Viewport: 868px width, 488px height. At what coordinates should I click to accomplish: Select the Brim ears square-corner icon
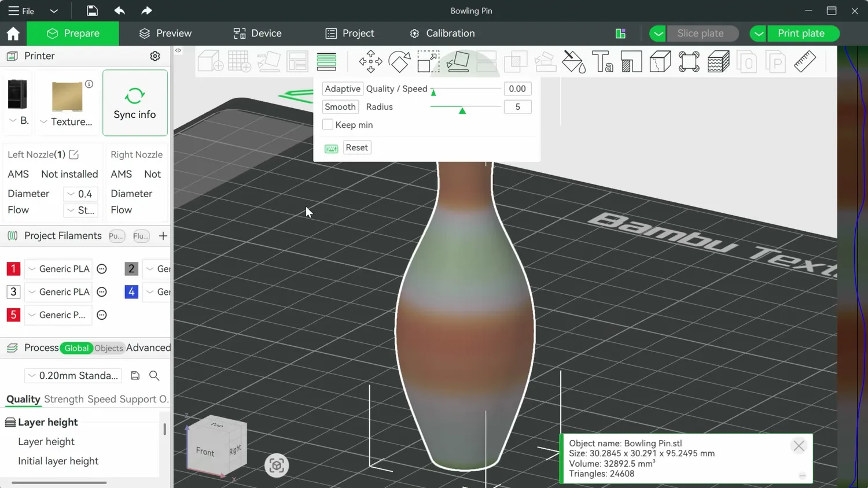[x=689, y=61]
